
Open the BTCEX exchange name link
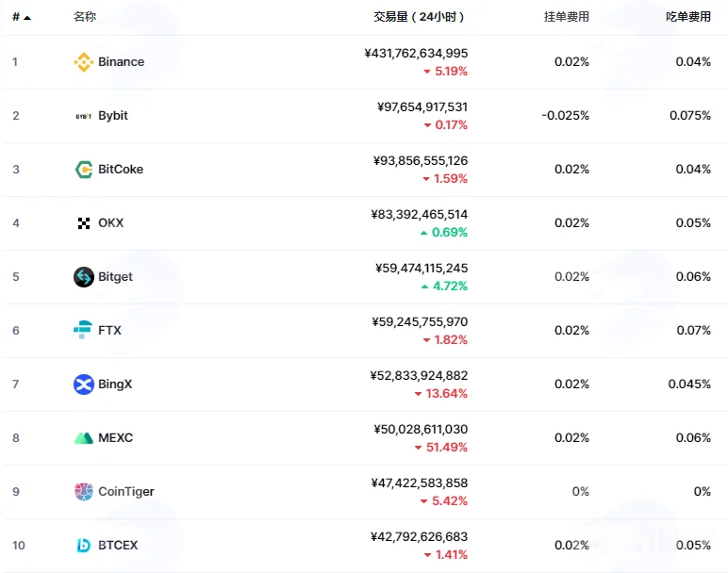(118, 545)
